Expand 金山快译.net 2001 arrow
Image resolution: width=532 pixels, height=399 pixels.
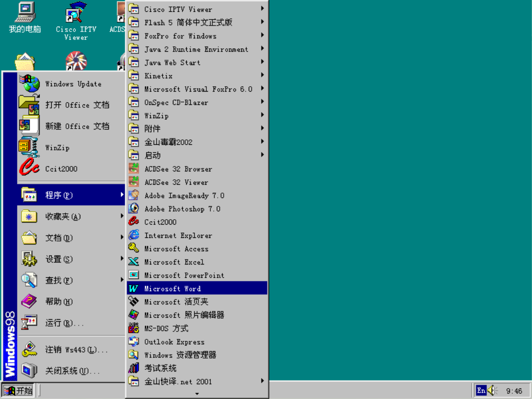coord(262,381)
